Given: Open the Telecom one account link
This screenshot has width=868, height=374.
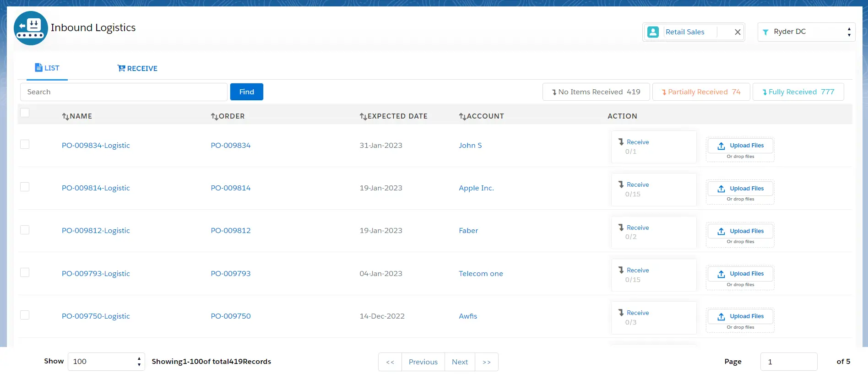Looking at the screenshot, I should coord(481,273).
